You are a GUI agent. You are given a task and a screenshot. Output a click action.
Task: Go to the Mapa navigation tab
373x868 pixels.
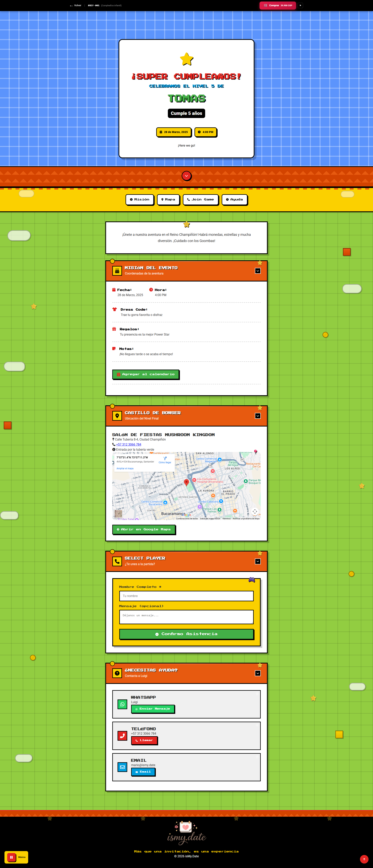tap(168, 199)
